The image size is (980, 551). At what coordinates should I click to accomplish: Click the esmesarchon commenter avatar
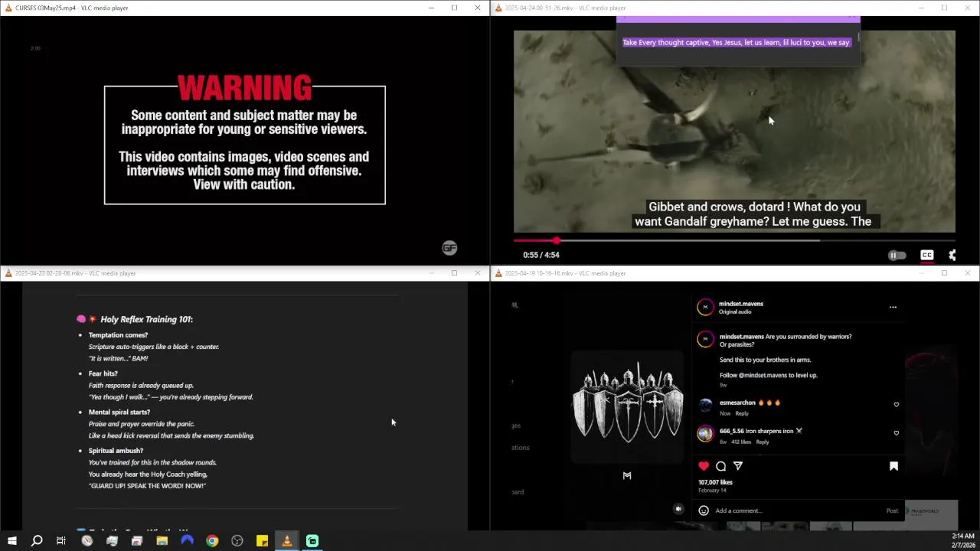705,406
